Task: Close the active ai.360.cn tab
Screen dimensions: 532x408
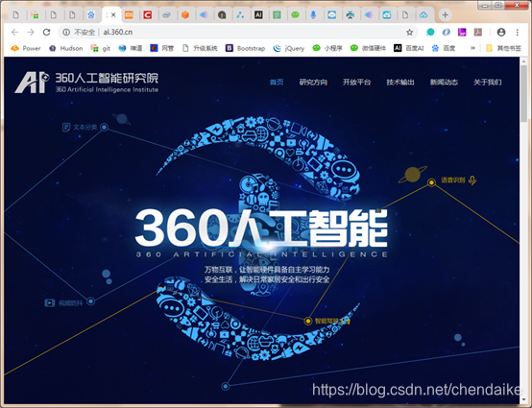Action: pos(113,15)
